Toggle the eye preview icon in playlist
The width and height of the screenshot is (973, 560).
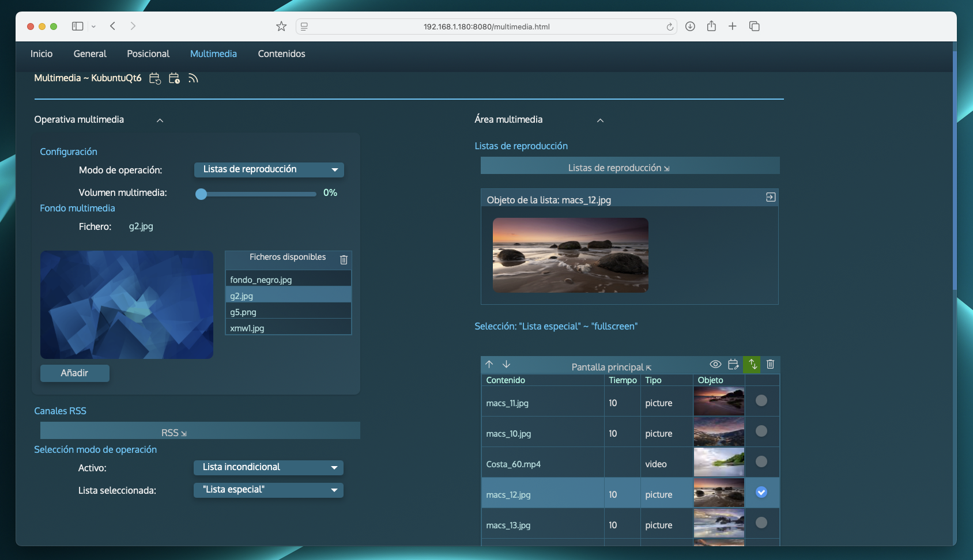coord(715,364)
